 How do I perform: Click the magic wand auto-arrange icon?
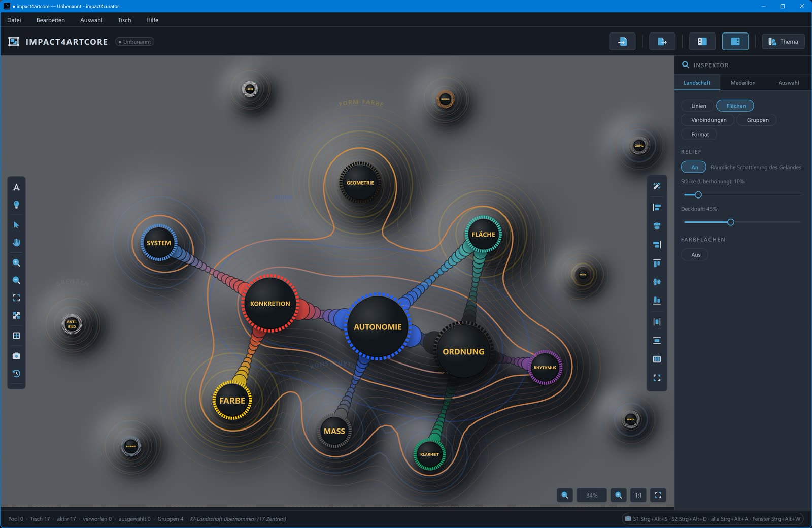[657, 186]
